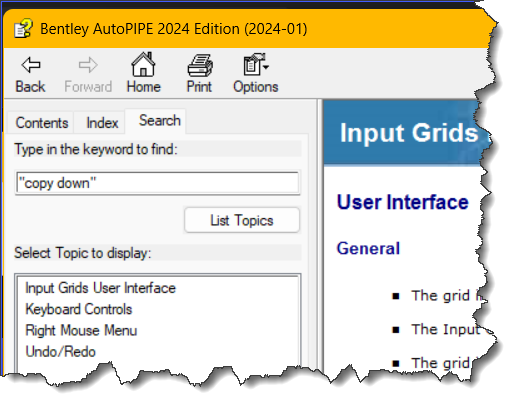Open the Options toolbar menu
Viewport: 519px width, 408px height.
tap(256, 74)
